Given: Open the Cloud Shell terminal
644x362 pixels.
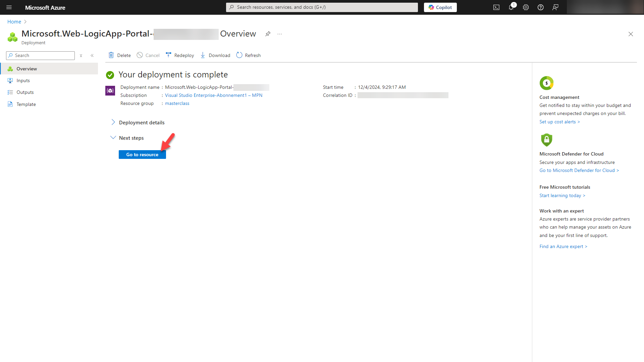Looking at the screenshot, I should pyautogui.click(x=496, y=7).
